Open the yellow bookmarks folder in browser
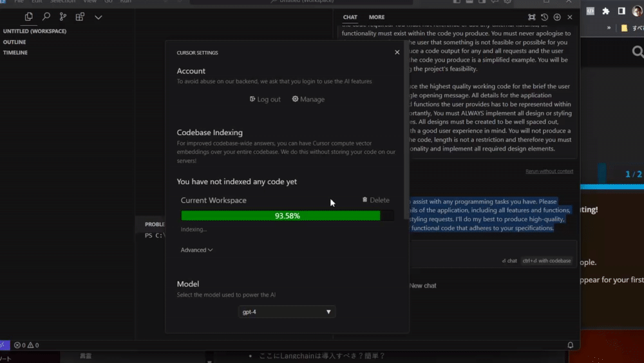 coord(624,28)
